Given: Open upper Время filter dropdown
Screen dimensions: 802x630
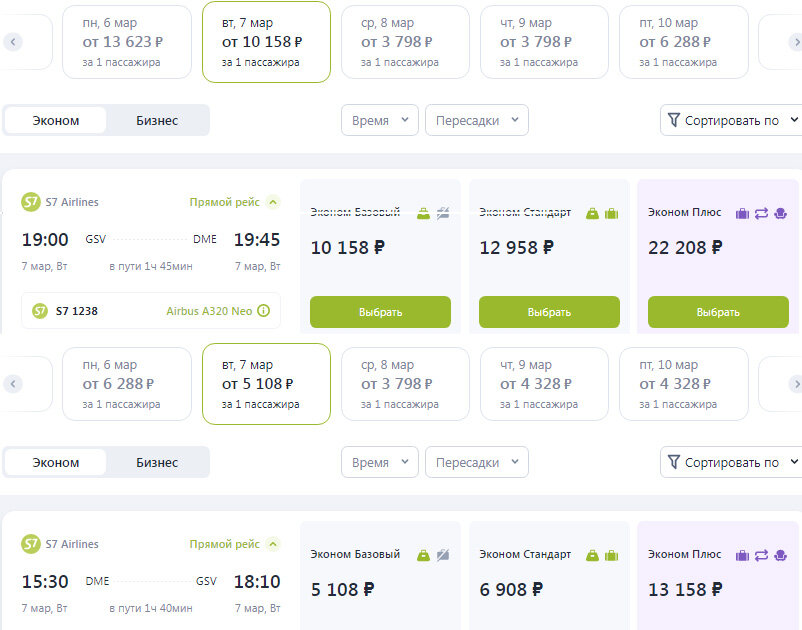Looking at the screenshot, I should pyautogui.click(x=380, y=120).
